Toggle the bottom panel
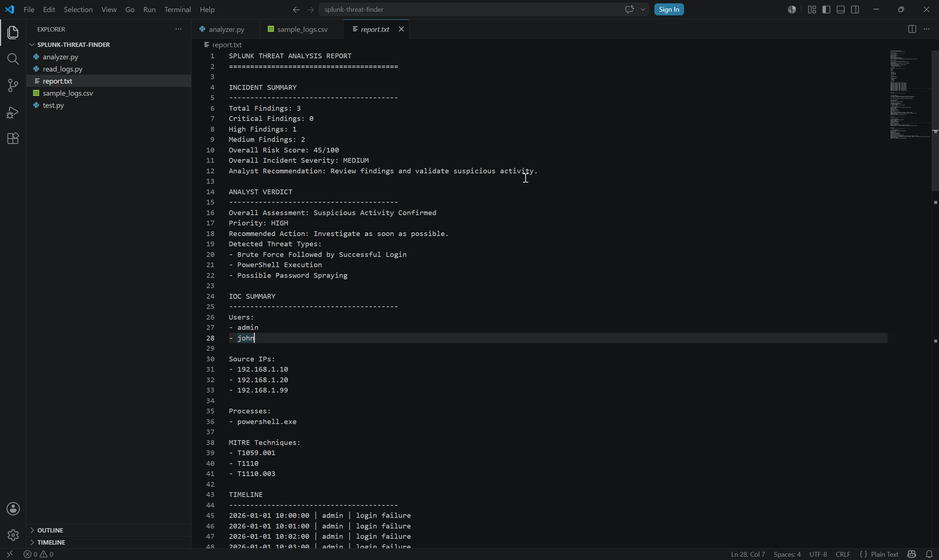The image size is (939, 560). 840,10
